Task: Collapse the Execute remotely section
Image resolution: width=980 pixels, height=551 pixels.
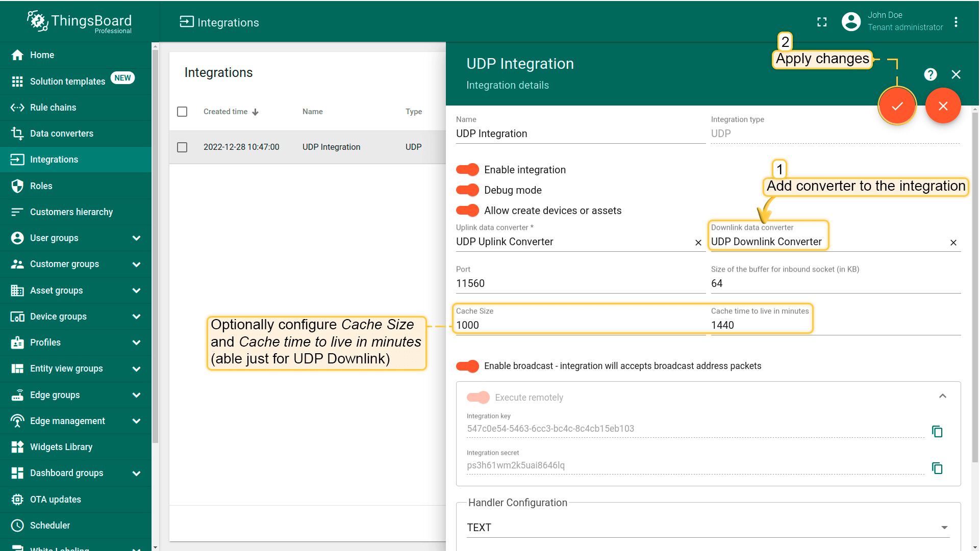Action: coord(943,397)
